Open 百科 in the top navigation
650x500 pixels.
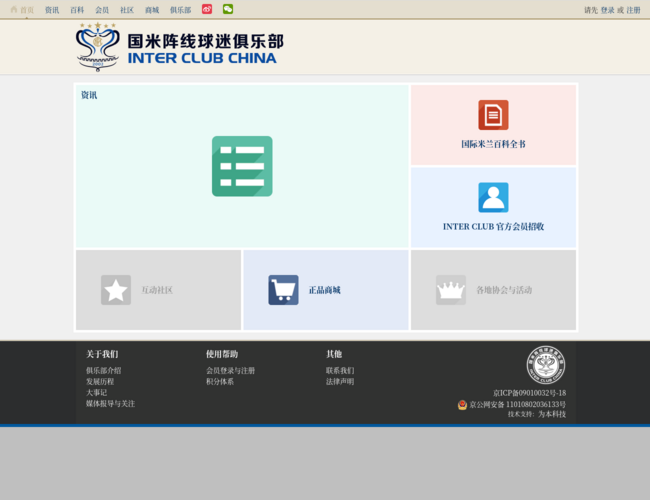[77, 10]
